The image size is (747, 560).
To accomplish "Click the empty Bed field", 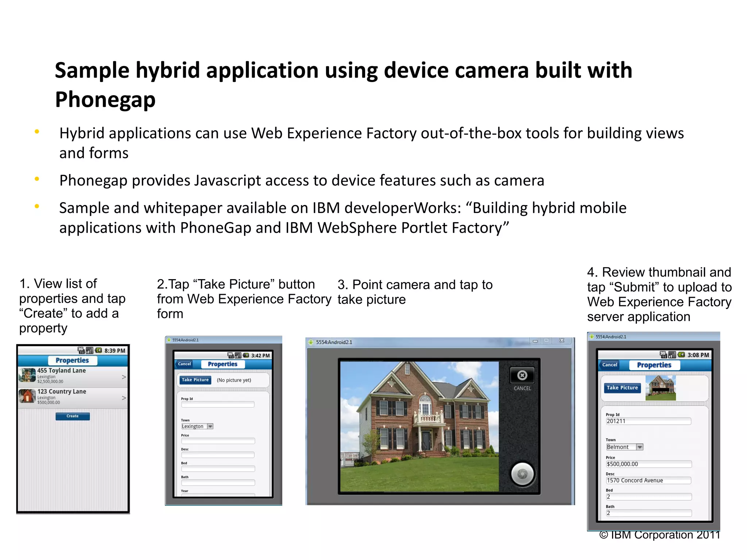I will 218,469.
